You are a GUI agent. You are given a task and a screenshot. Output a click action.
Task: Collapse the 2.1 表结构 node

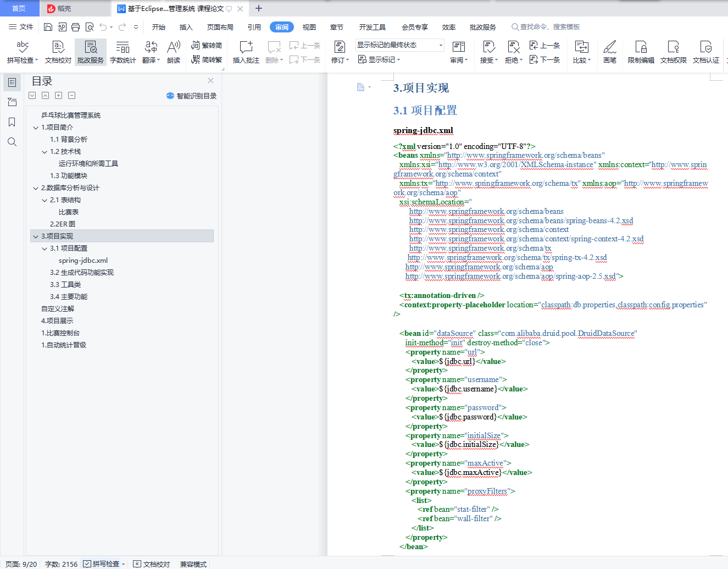tap(45, 200)
